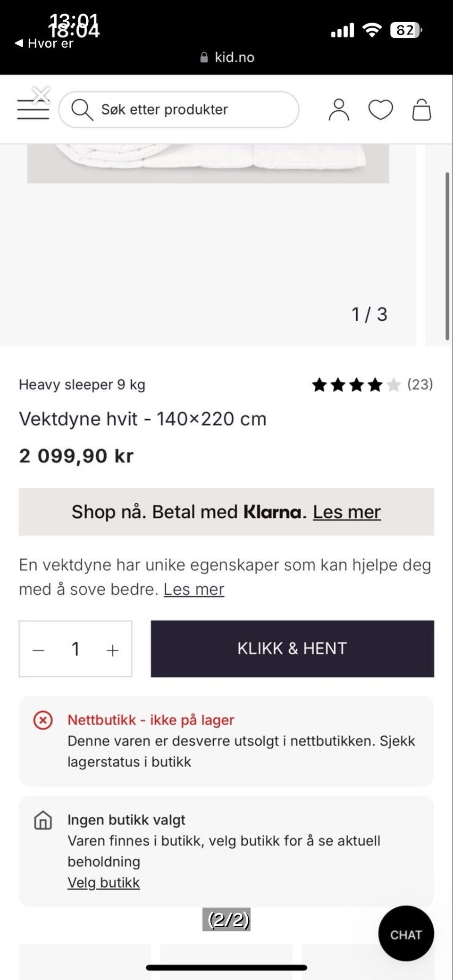Screen dimensions: 453x980
Task: Tap the house store icon
Action: point(43,820)
